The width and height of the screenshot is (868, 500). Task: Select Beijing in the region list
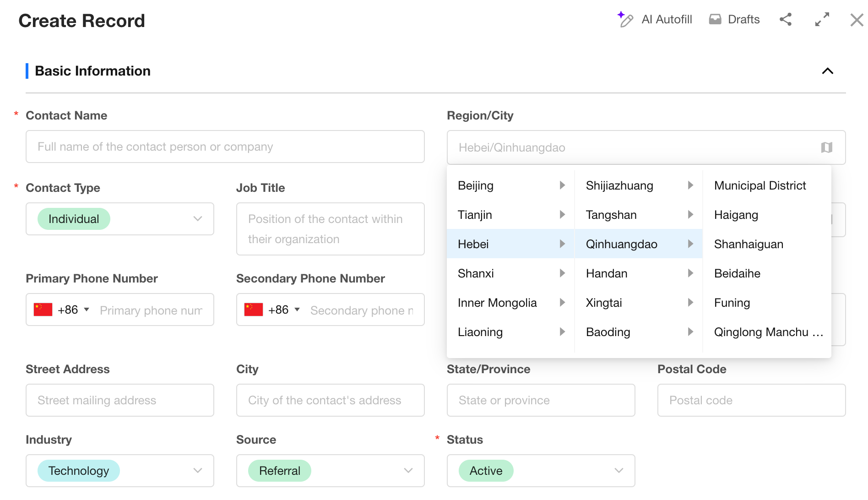click(x=476, y=185)
